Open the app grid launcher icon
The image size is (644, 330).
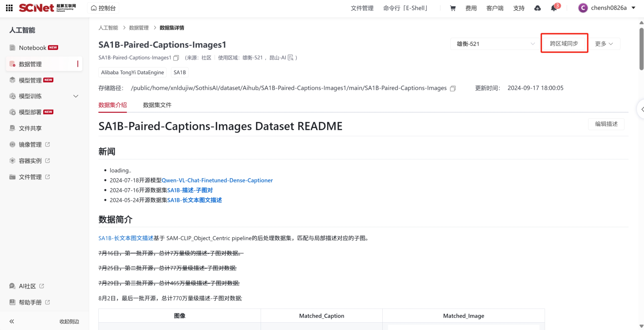(x=9, y=8)
